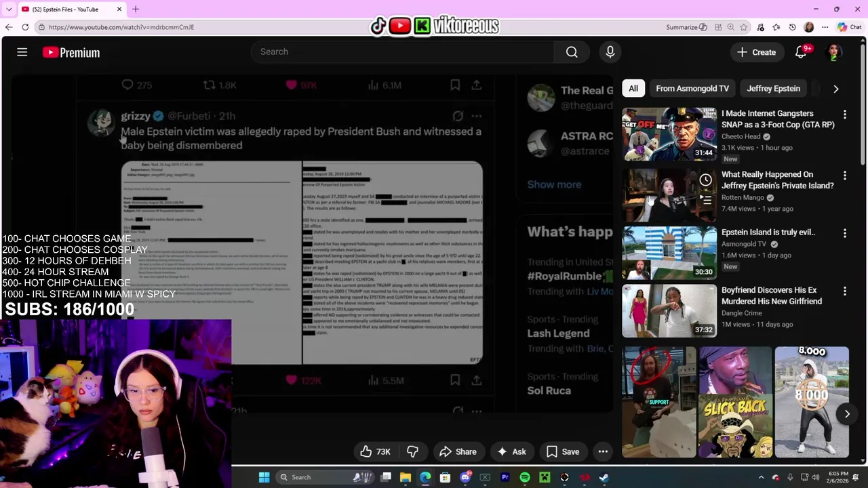Dislike the video with thumbs down
Screen dimensions: 868x488
[412, 451]
